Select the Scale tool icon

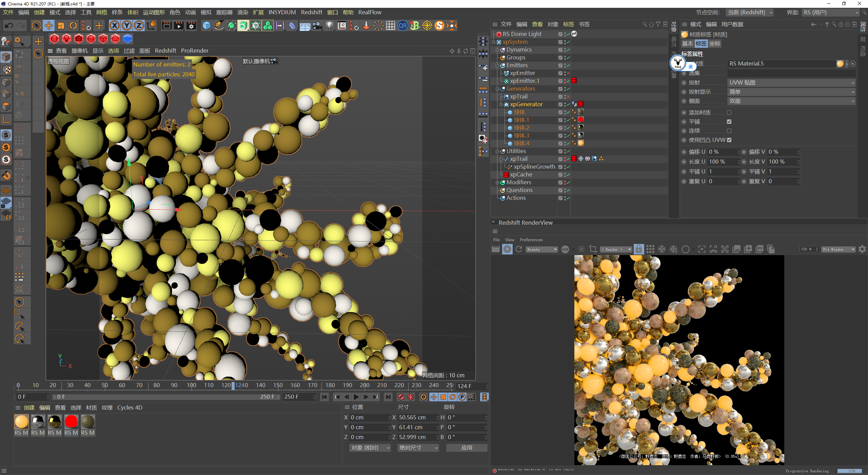[x=61, y=25]
